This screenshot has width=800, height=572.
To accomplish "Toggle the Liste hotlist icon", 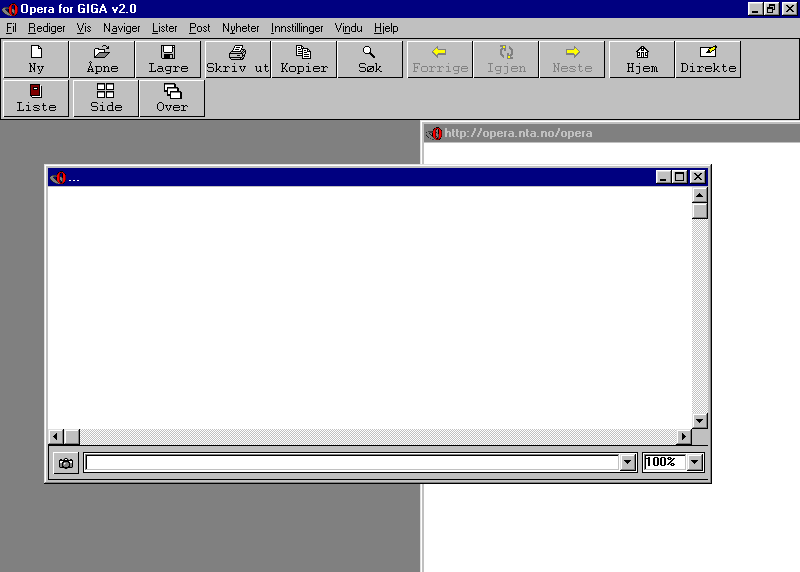I will [36, 98].
